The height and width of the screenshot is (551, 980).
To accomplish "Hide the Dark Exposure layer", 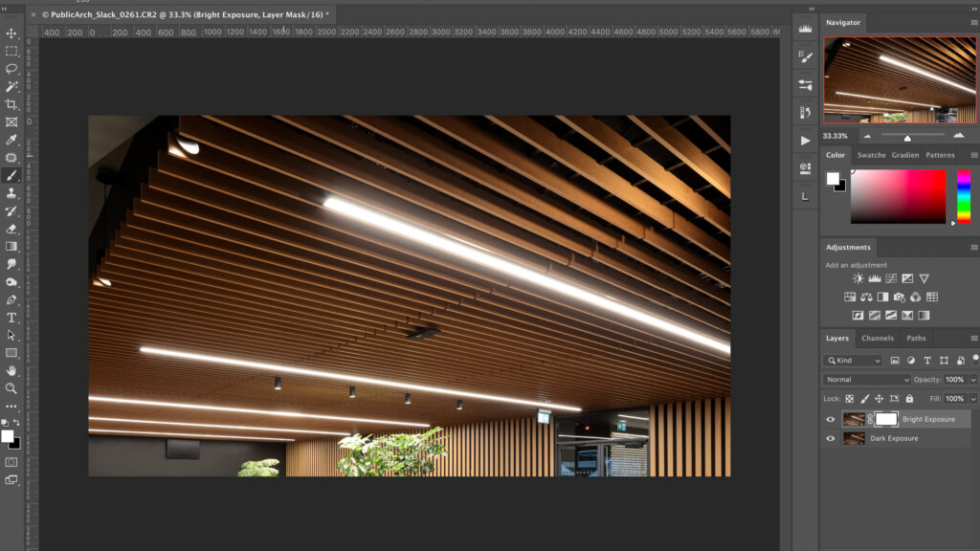I will [x=830, y=438].
